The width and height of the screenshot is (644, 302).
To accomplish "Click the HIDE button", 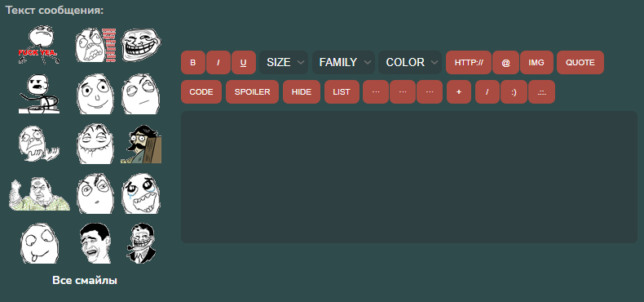I will click(302, 91).
